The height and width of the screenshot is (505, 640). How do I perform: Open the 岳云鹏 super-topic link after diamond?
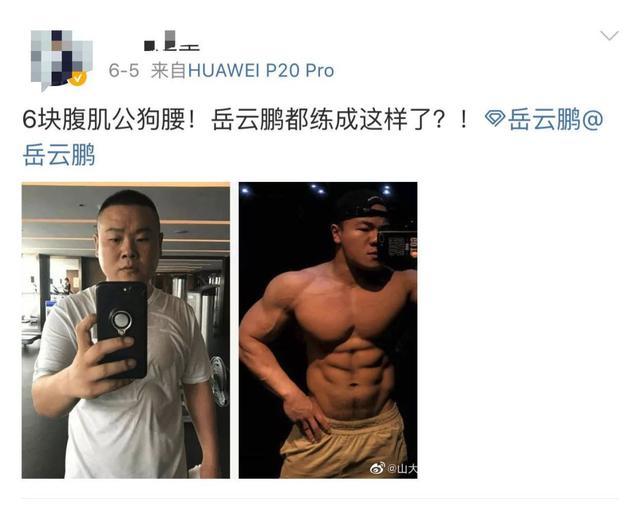tap(544, 120)
